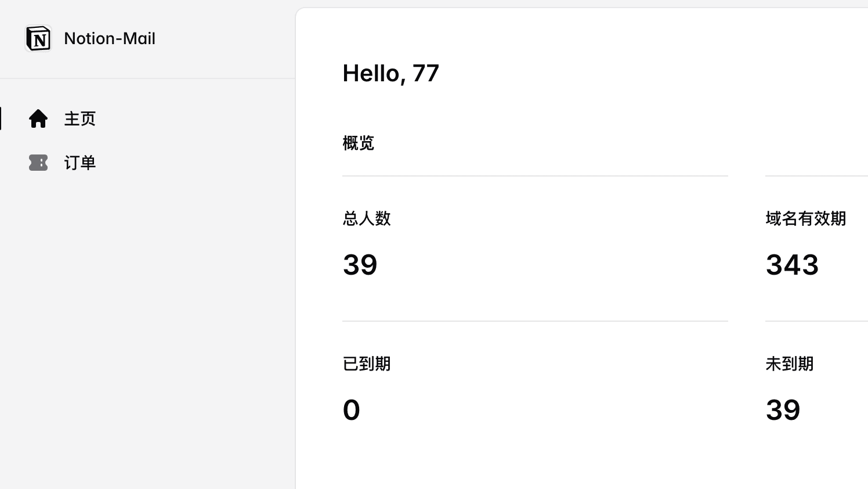
Task: Select the 概览 section heading
Action: [x=358, y=143]
